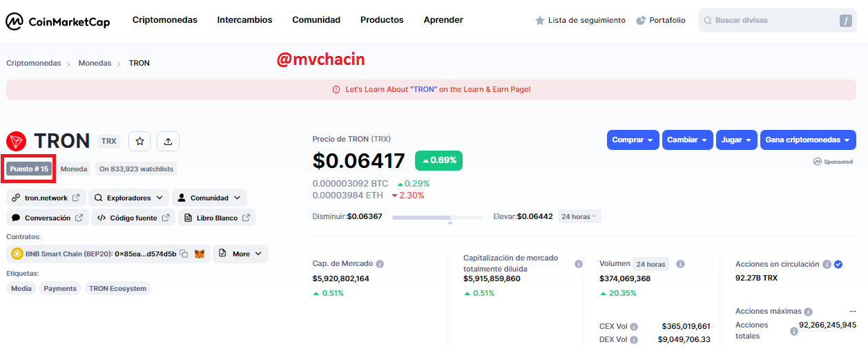Click the Media tag
This screenshot has width=868, height=351.
point(21,289)
